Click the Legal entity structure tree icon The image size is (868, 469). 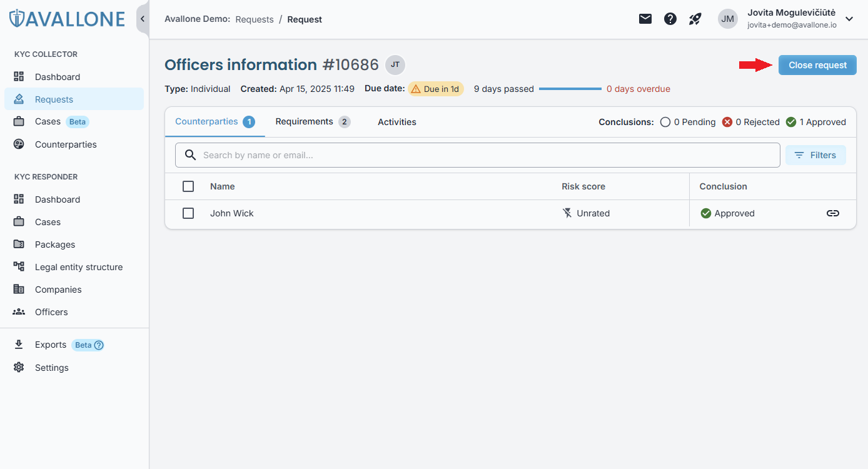pos(19,267)
